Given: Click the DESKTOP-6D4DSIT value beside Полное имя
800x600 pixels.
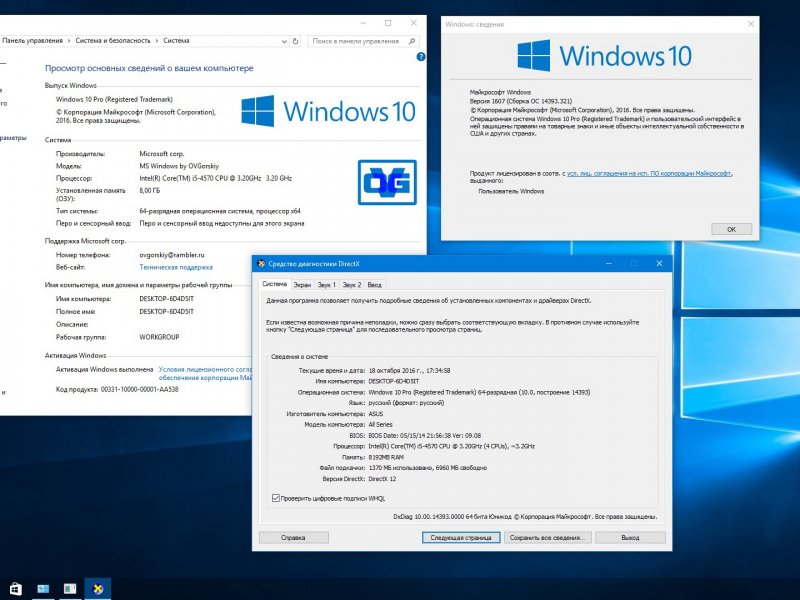Looking at the screenshot, I should point(166,311).
